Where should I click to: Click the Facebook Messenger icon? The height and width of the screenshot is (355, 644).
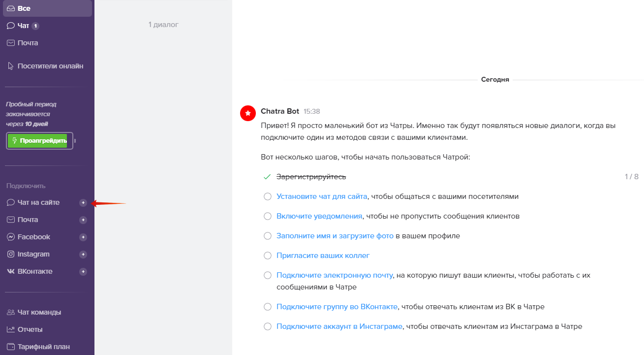pos(11,237)
